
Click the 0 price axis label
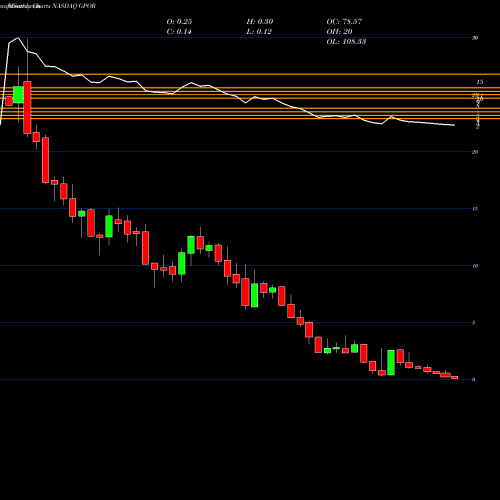(x=474, y=380)
